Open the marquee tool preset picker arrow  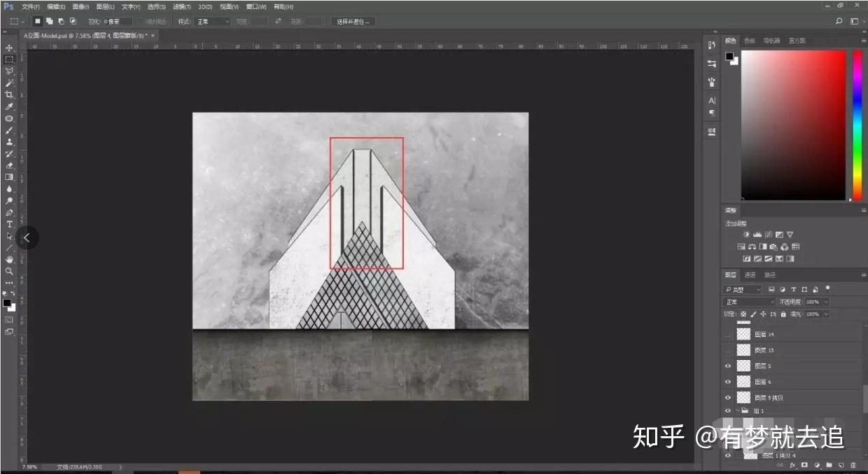[23, 22]
